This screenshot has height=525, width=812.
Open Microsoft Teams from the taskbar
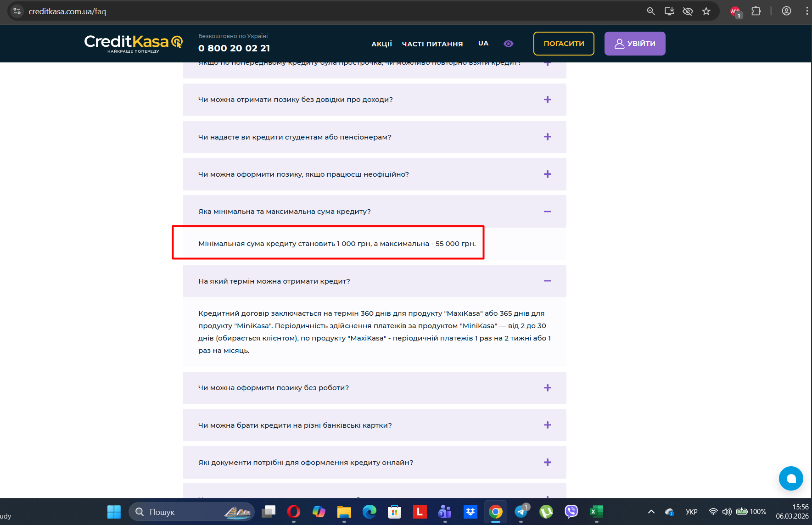tap(445, 511)
